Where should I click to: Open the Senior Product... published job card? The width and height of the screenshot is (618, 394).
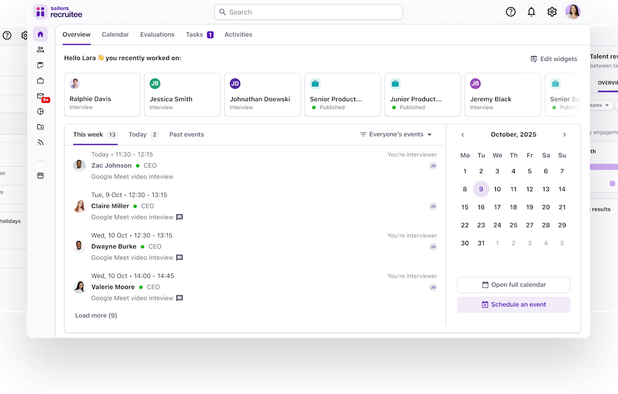[343, 95]
